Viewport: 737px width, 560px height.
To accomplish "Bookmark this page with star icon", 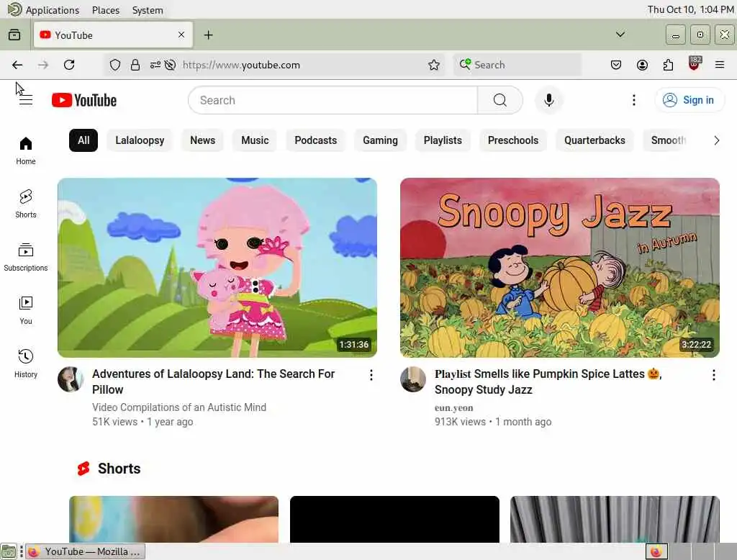I will [x=434, y=65].
